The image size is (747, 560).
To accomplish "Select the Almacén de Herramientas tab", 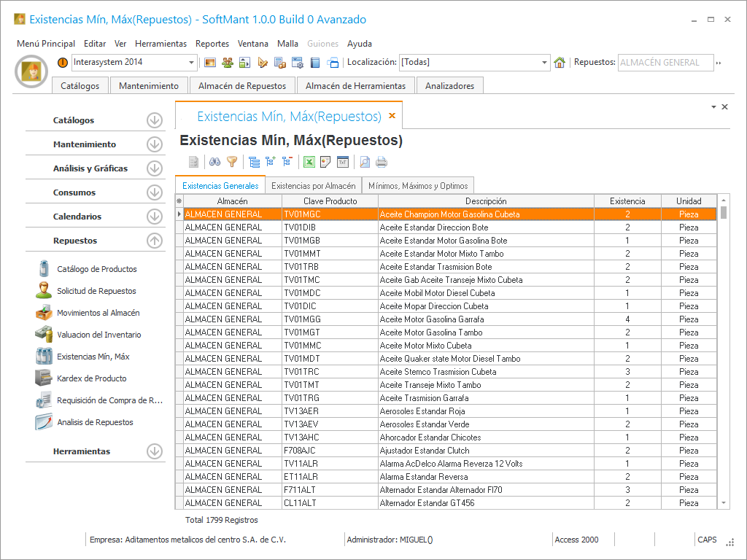I will click(355, 86).
